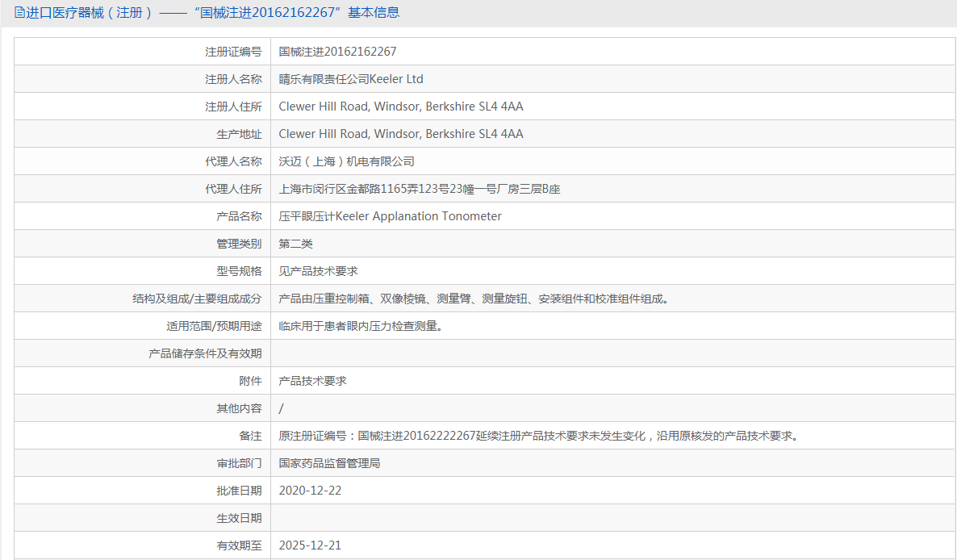This screenshot has width=957, height=560.
Task: Select 睛乐有限责任公司Keeler Ltd registrant name
Action: [x=351, y=79]
